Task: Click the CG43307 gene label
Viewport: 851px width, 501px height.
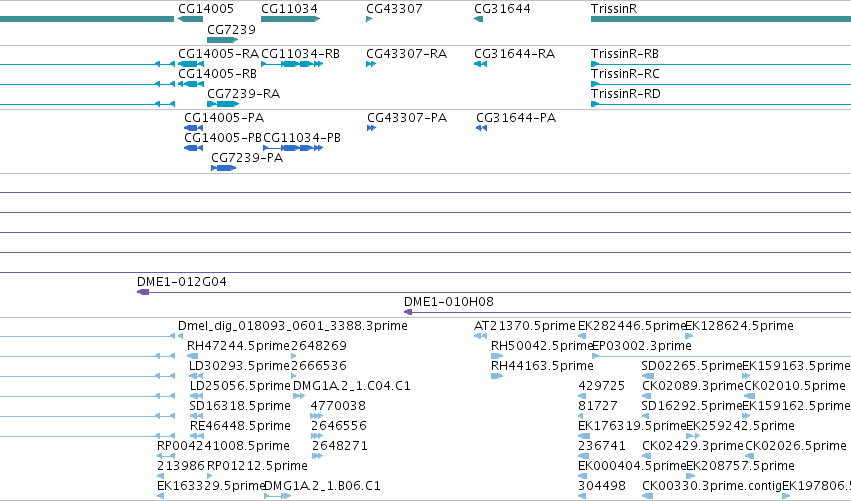Action: tap(394, 9)
